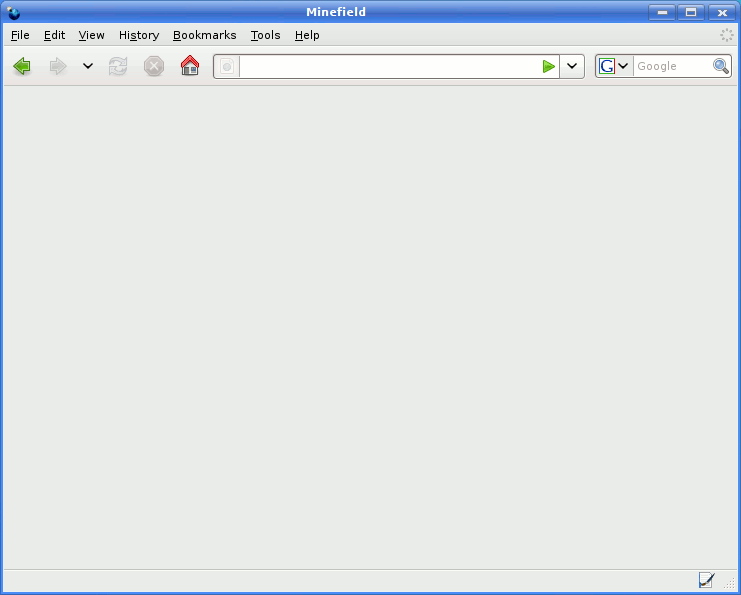Click the greyed Forward arrow button

click(x=58, y=66)
